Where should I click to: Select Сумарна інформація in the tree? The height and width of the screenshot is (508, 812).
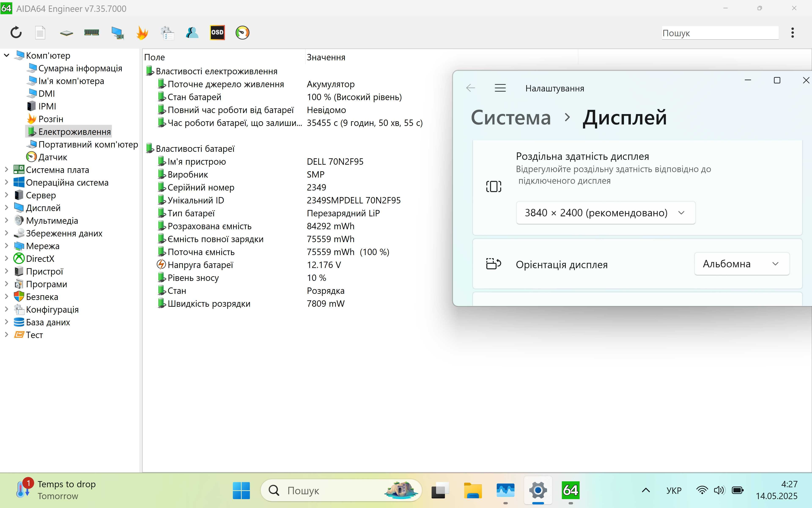[x=80, y=68]
